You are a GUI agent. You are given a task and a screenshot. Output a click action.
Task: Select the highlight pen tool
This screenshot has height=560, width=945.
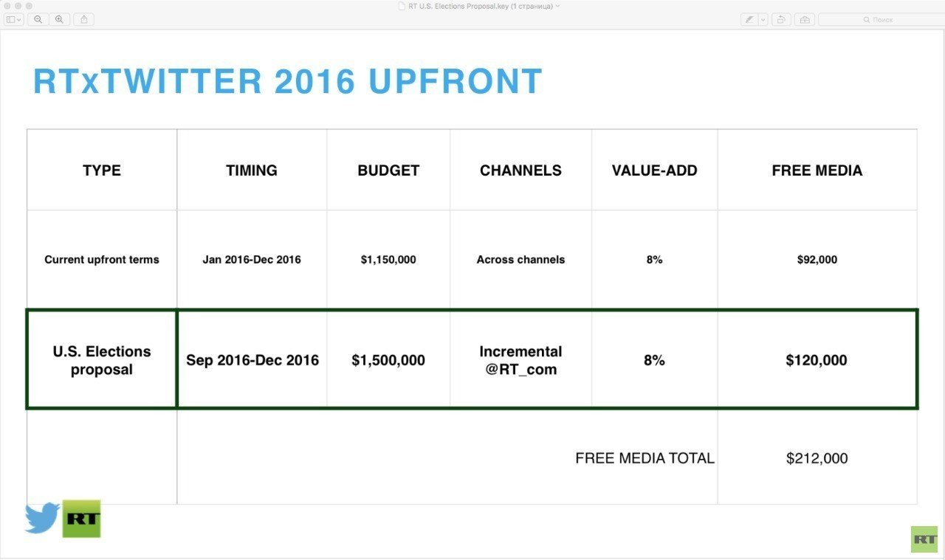[x=749, y=19]
